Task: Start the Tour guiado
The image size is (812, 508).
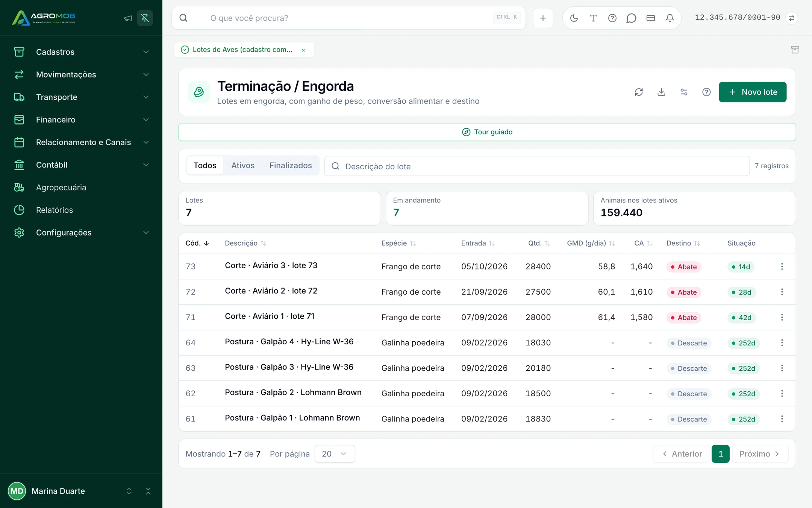Action: 487,132
